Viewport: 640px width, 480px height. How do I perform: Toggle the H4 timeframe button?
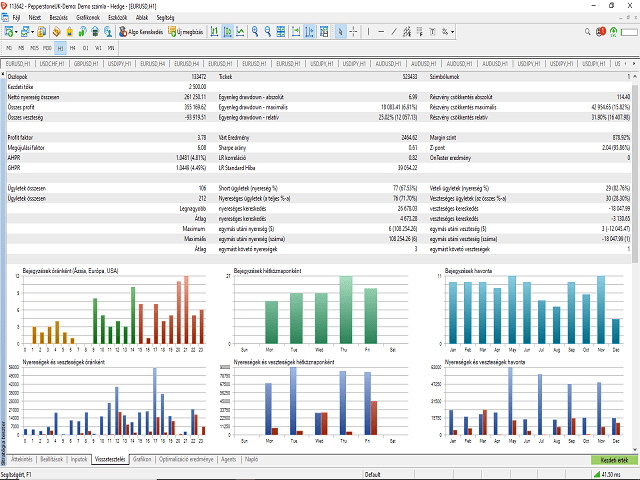[72, 47]
